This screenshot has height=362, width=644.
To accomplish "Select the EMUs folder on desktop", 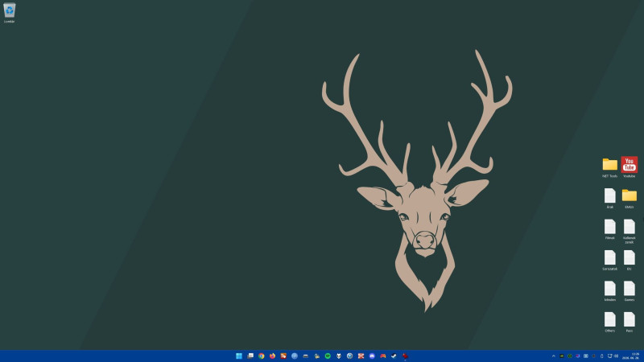I will (x=630, y=199).
